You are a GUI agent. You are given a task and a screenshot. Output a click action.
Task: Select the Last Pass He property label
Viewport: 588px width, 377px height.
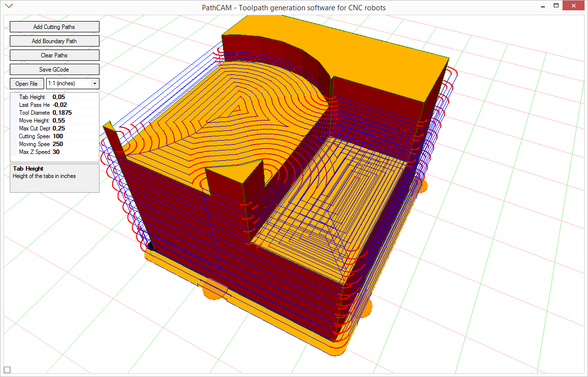tap(34, 105)
